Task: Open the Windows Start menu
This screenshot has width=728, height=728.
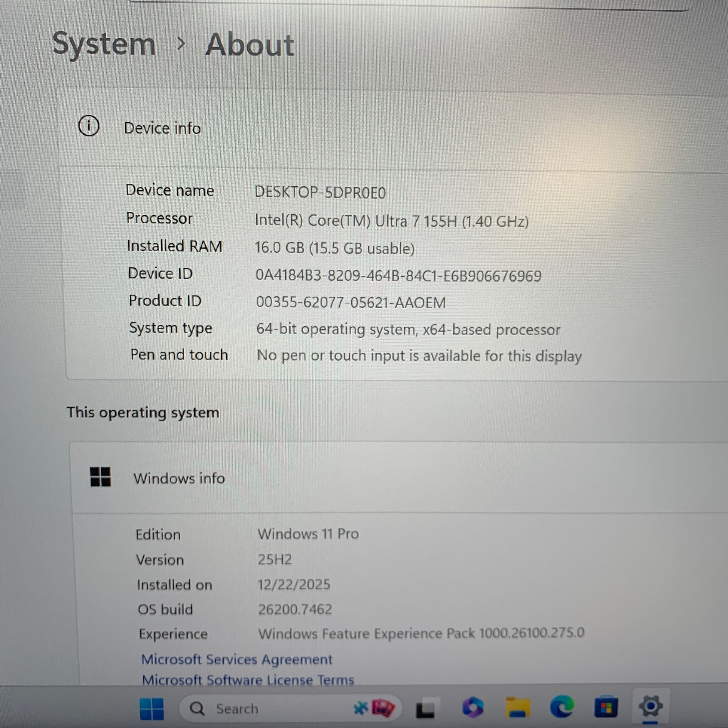Action: 152,709
